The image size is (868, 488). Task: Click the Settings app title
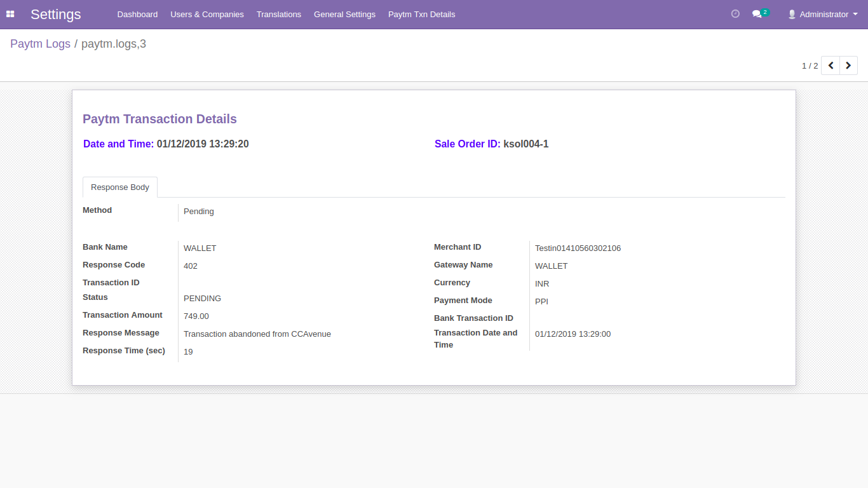pyautogui.click(x=56, y=14)
